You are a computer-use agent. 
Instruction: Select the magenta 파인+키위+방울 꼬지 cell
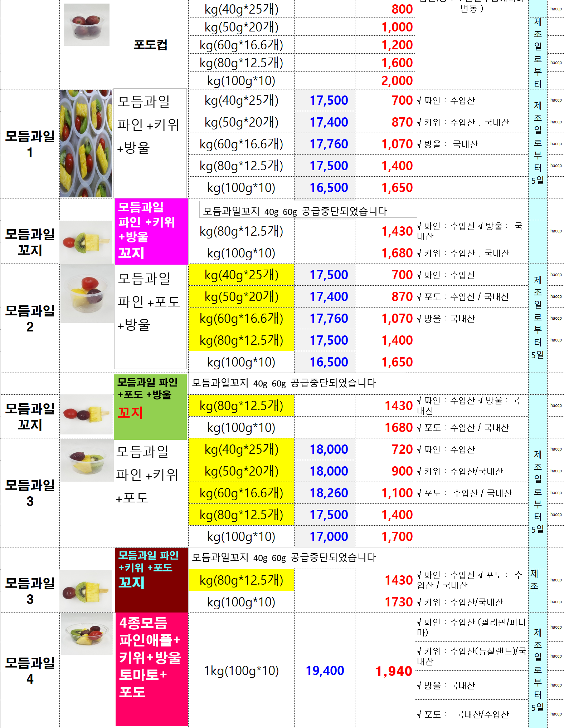point(151,231)
